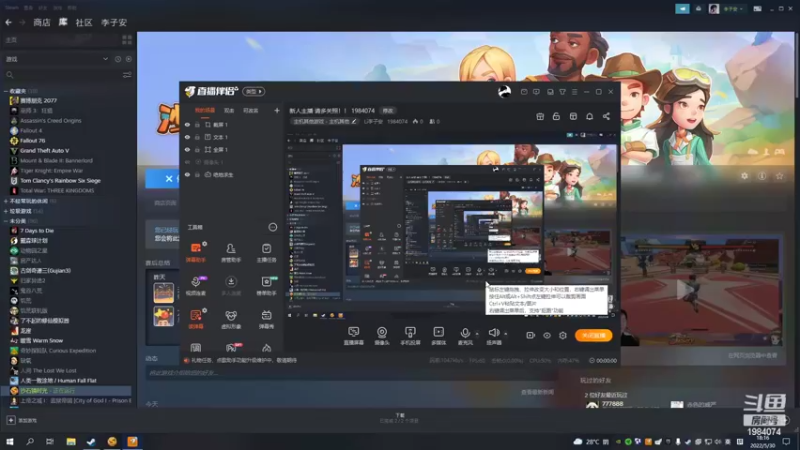This screenshot has height=450, width=800.
Task: Click the padlock icon in companion header
Action: [x=556, y=116]
